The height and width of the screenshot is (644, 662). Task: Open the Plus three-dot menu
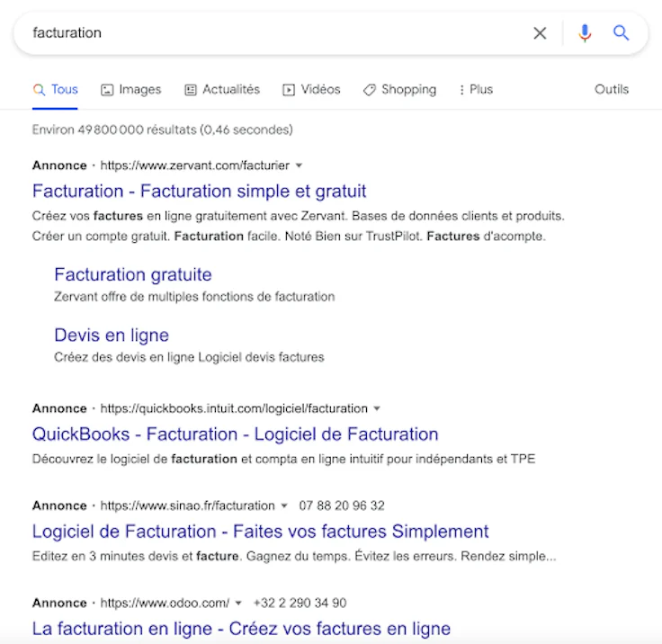pyautogui.click(x=476, y=90)
